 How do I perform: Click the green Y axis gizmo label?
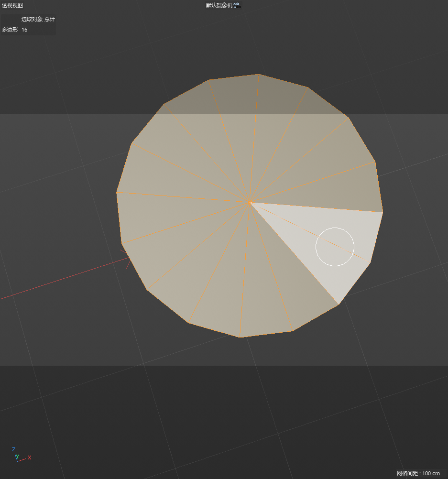pos(17,457)
